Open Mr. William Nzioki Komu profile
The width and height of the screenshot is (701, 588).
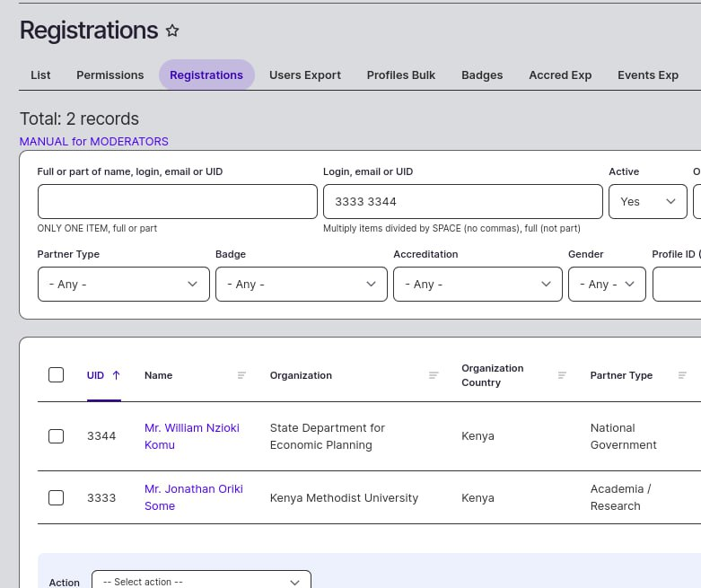click(x=192, y=436)
